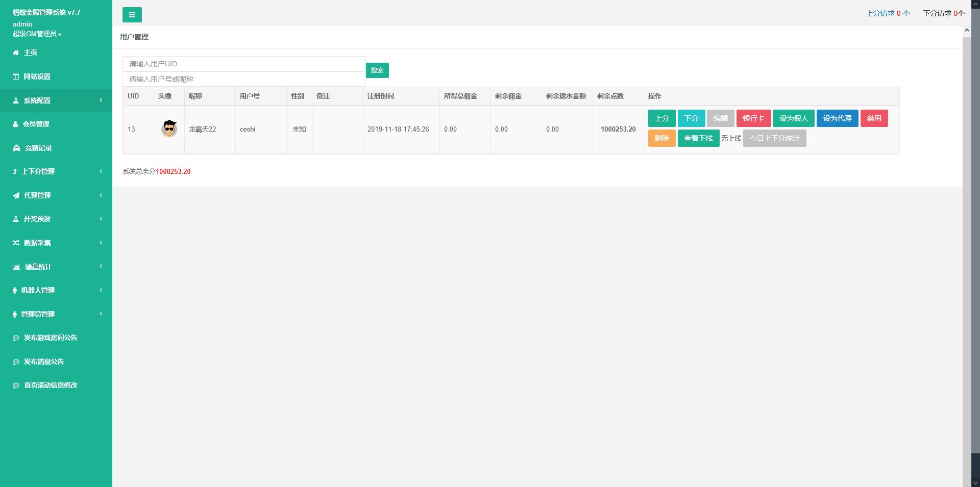Open 首页滚动信息修改 menu item

[x=50, y=386]
